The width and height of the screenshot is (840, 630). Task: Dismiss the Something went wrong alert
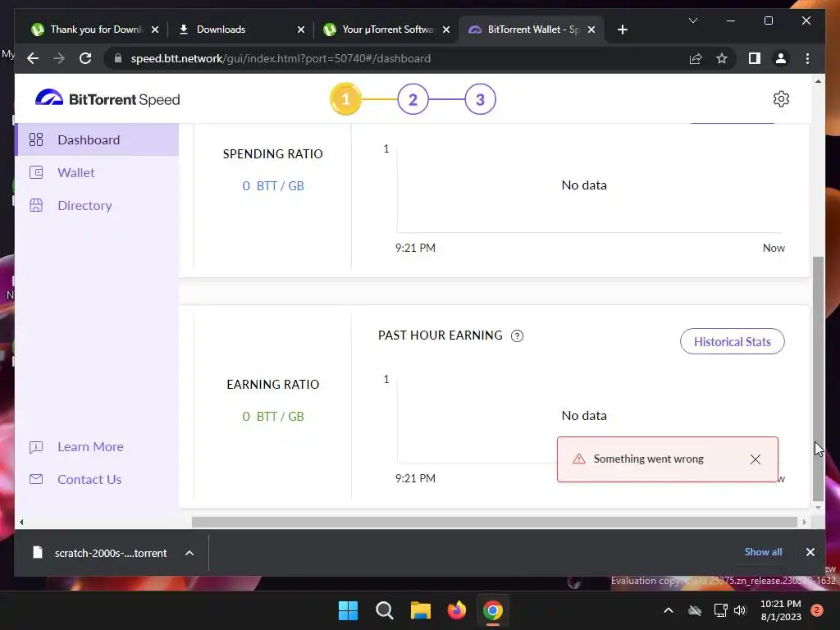coord(756,459)
